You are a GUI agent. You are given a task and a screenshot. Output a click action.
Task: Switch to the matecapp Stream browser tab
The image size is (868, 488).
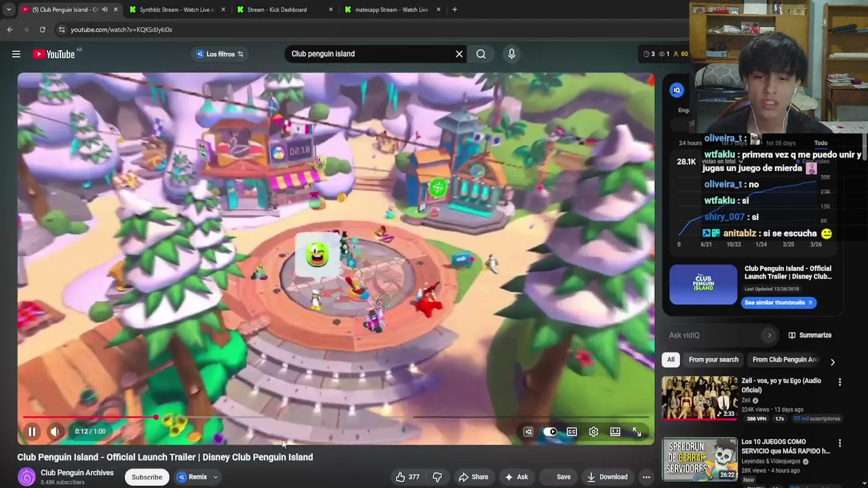click(391, 9)
